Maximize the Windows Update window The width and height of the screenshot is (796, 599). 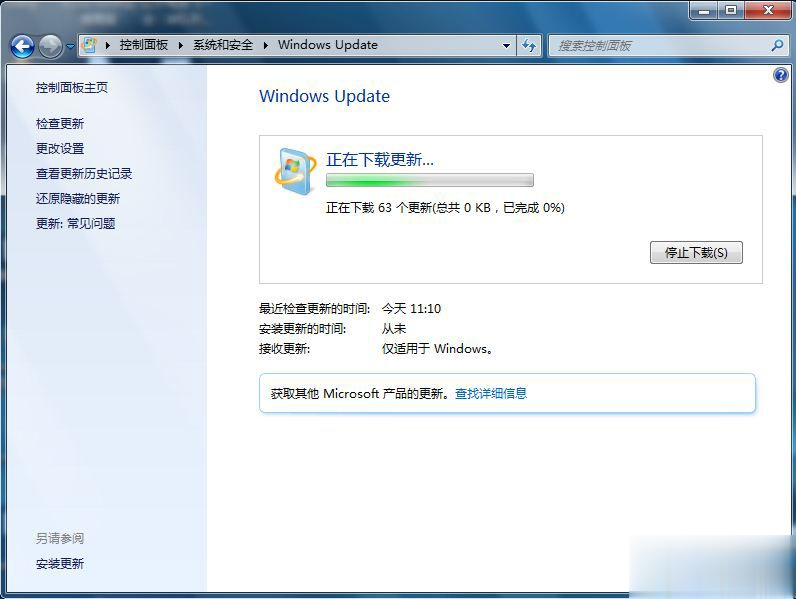tap(731, 10)
